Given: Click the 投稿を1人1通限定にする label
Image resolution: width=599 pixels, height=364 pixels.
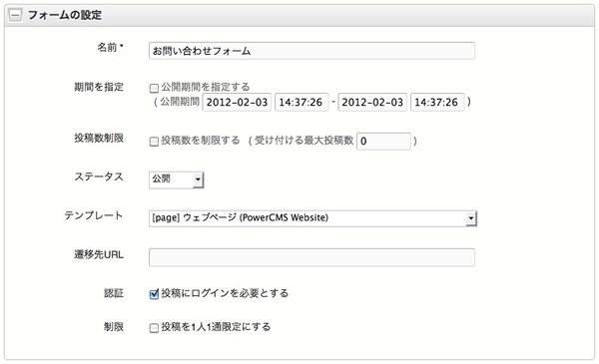Looking at the screenshot, I should click(x=216, y=327).
